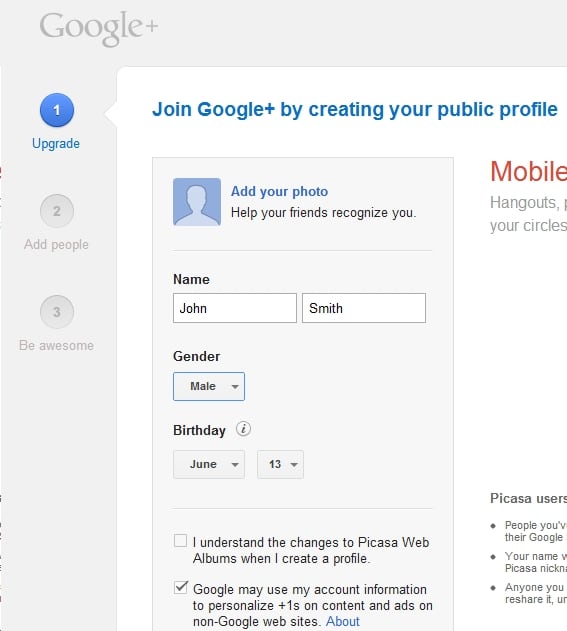Select step 1 Upgrade circle
Screen dimensions: 567x631
(57, 110)
